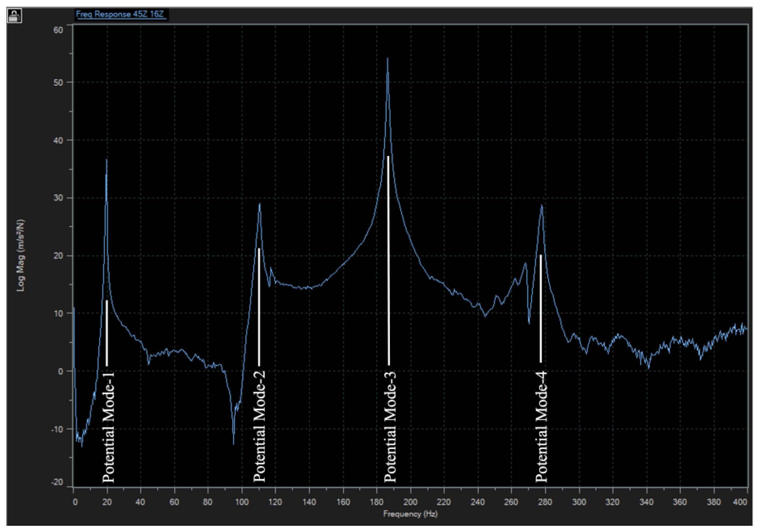The width and height of the screenshot is (757, 532).
Task: Click the lock icon in the chart corner
Action: click(x=14, y=16)
